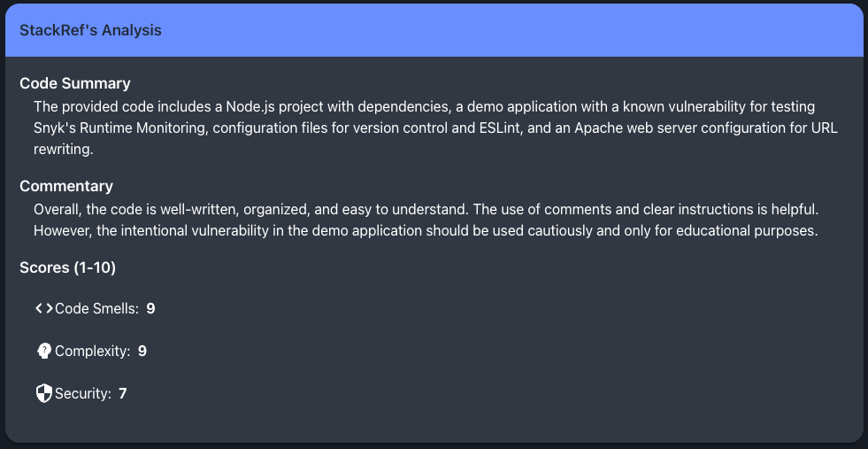Click the "StackRef's Analysis" header title

tap(90, 30)
